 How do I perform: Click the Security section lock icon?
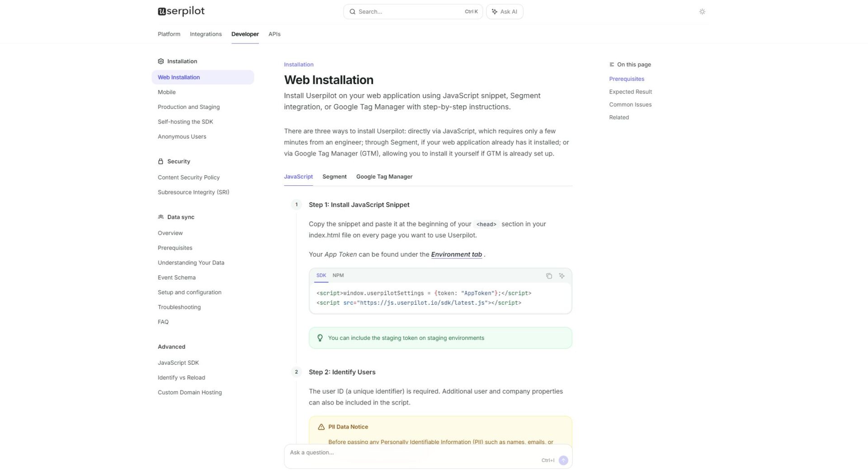click(160, 161)
